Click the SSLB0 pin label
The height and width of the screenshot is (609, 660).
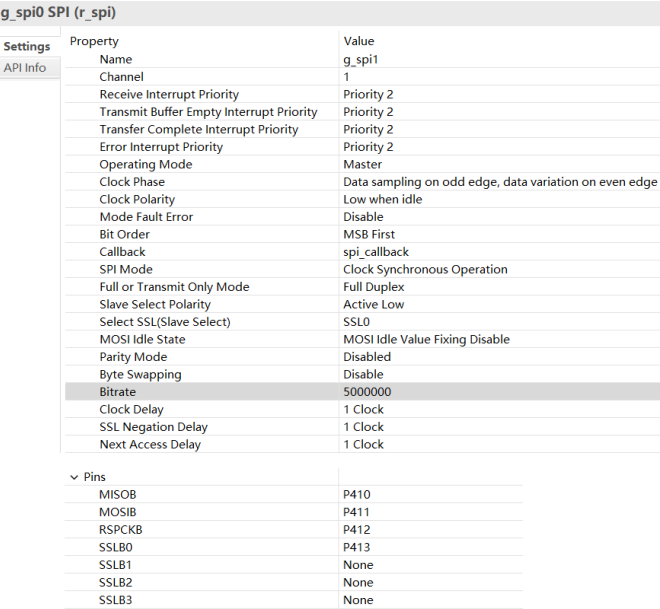(x=115, y=547)
